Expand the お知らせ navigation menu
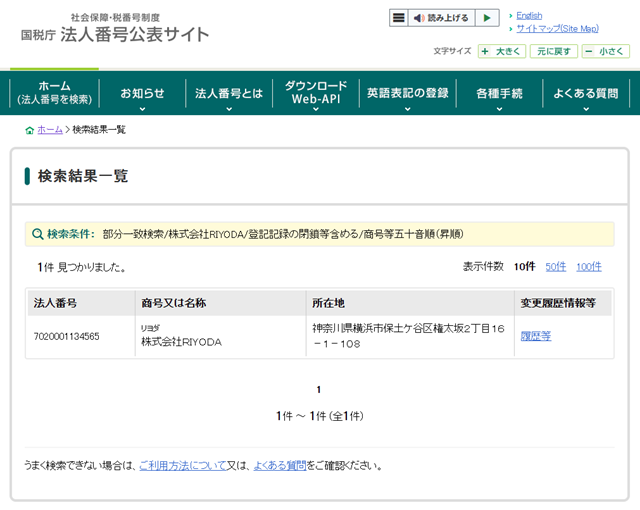This screenshot has width=640, height=510. (142, 94)
